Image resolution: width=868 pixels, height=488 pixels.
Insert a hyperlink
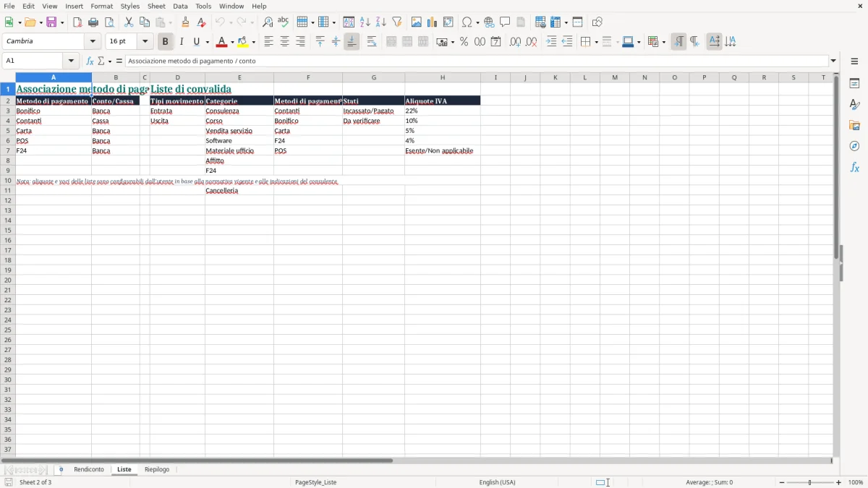(489, 22)
